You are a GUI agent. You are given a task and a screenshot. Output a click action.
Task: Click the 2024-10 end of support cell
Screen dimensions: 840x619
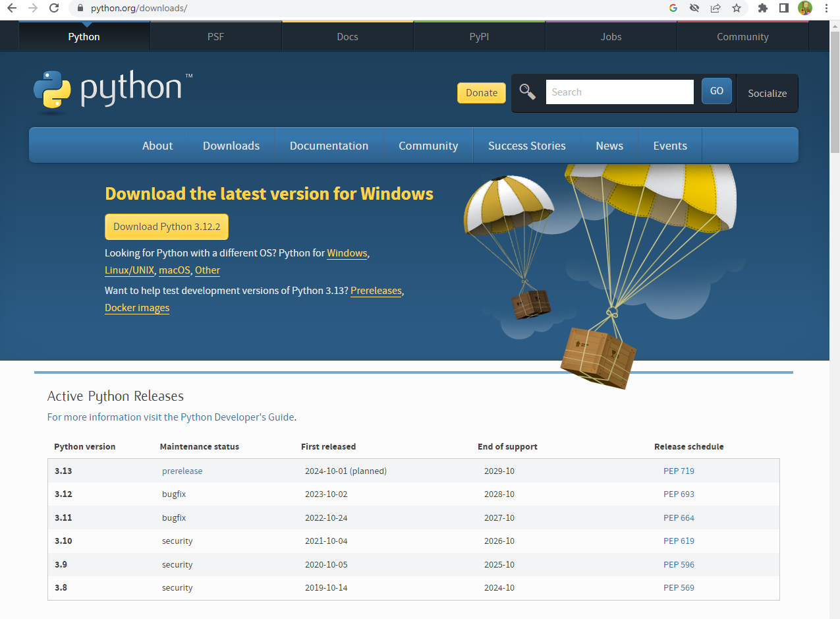(x=499, y=588)
